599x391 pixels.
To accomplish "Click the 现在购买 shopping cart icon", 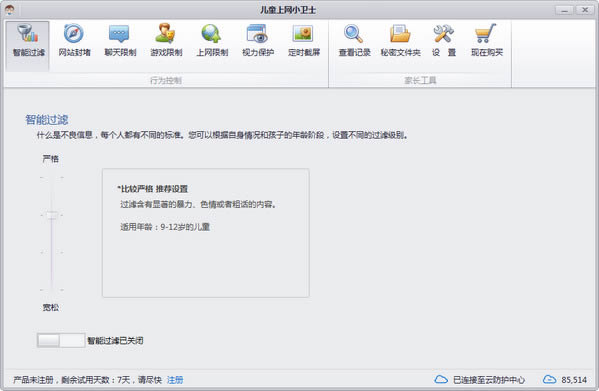I will pos(486,40).
